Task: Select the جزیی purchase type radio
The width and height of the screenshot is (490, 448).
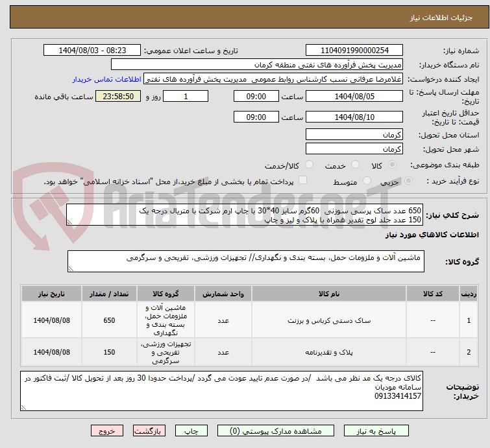Action: pos(408,181)
